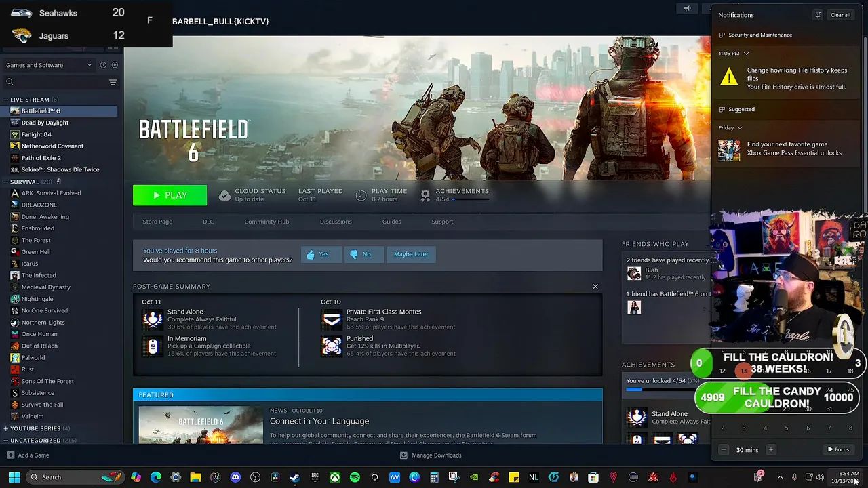This screenshot has width=868, height=488.
Task: Select Dead by Daylight in the sidebar
Action: (45, 123)
